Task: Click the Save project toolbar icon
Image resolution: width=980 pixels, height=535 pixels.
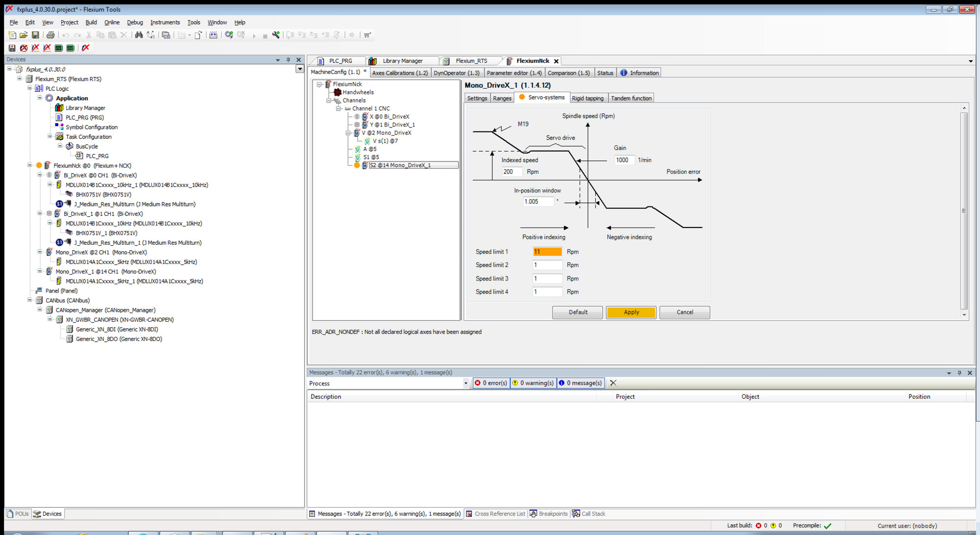Action: (x=35, y=35)
